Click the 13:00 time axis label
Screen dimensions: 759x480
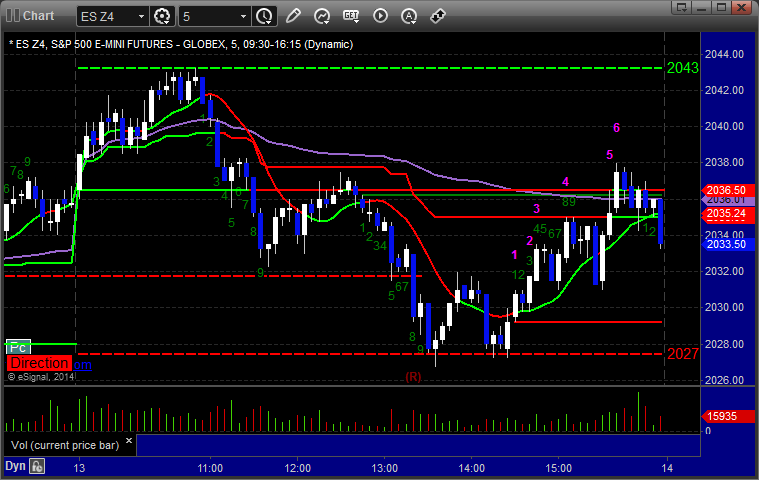click(384, 468)
